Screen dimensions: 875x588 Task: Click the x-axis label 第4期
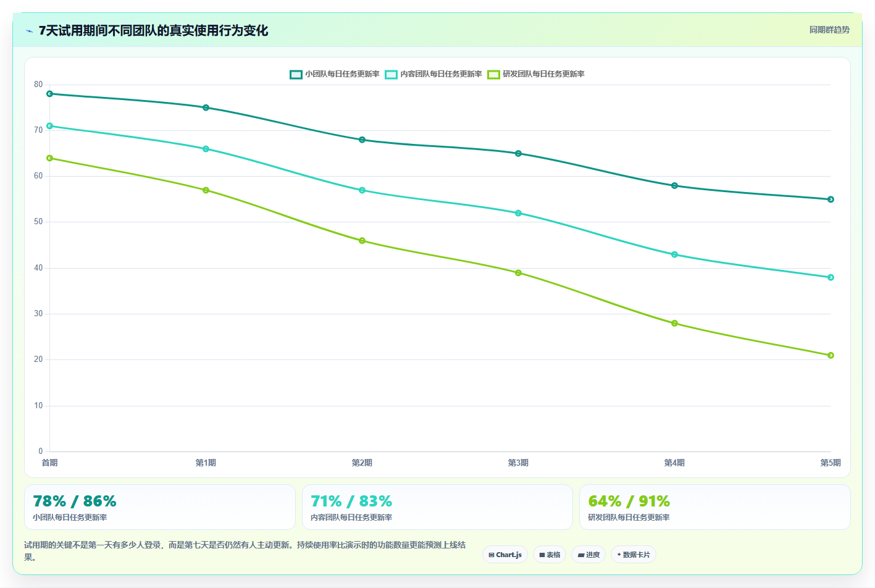674,463
